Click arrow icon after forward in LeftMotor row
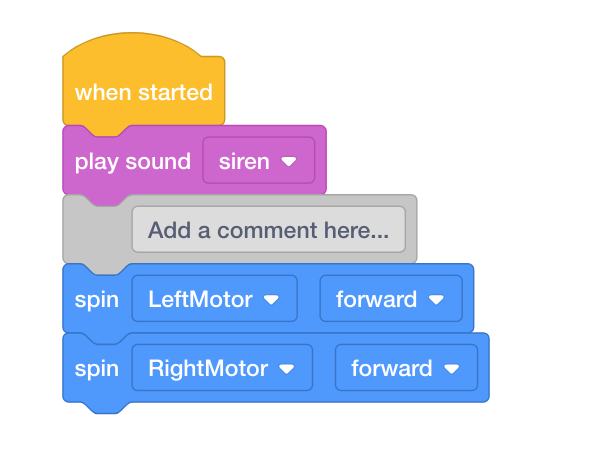 tap(436, 300)
